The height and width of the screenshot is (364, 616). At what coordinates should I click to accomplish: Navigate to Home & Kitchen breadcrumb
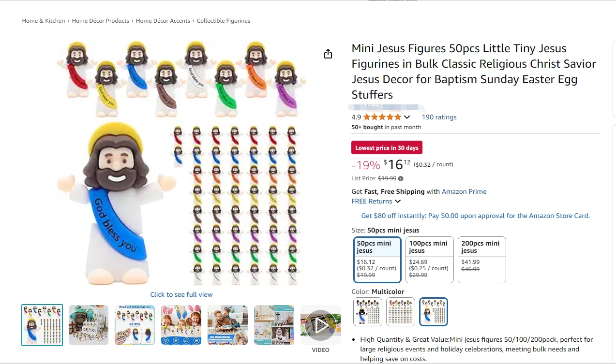click(x=44, y=21)
